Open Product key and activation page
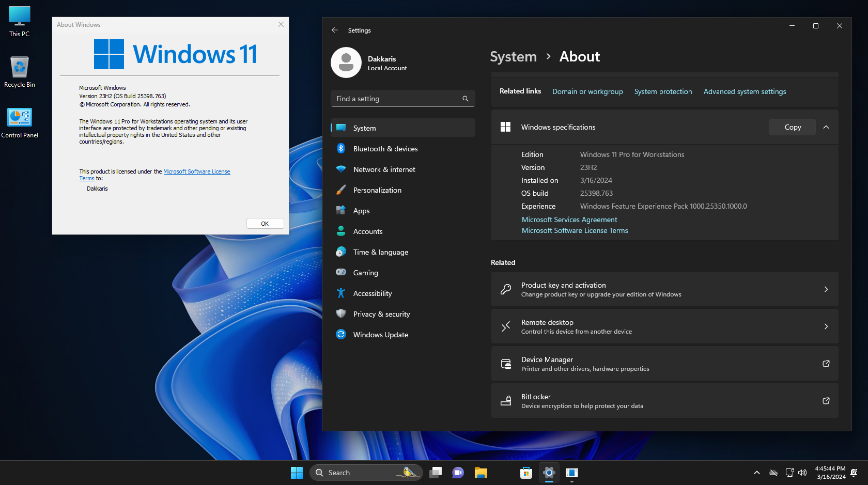 pos(664,289)
